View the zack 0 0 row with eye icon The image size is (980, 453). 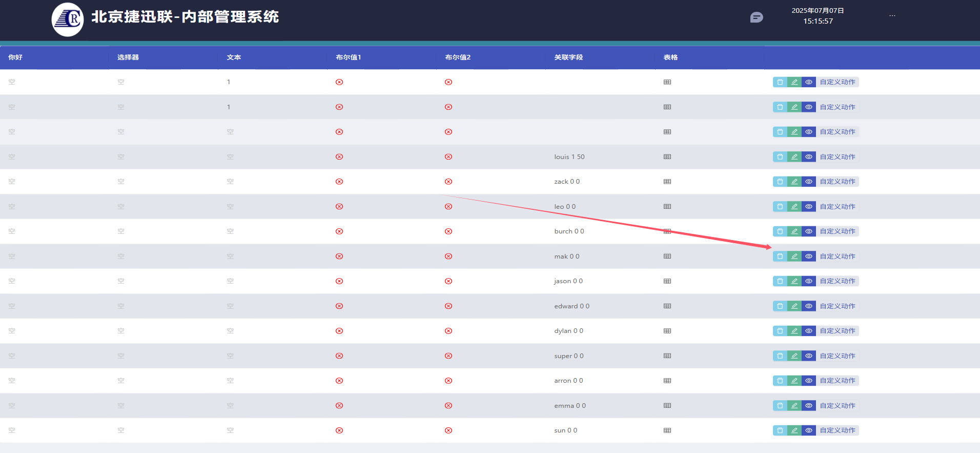tap(809, 182)
